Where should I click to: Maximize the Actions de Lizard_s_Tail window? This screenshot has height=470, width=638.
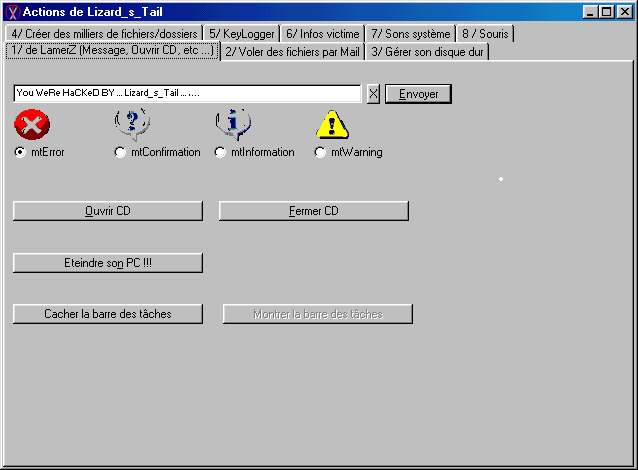tap(606, 12)
